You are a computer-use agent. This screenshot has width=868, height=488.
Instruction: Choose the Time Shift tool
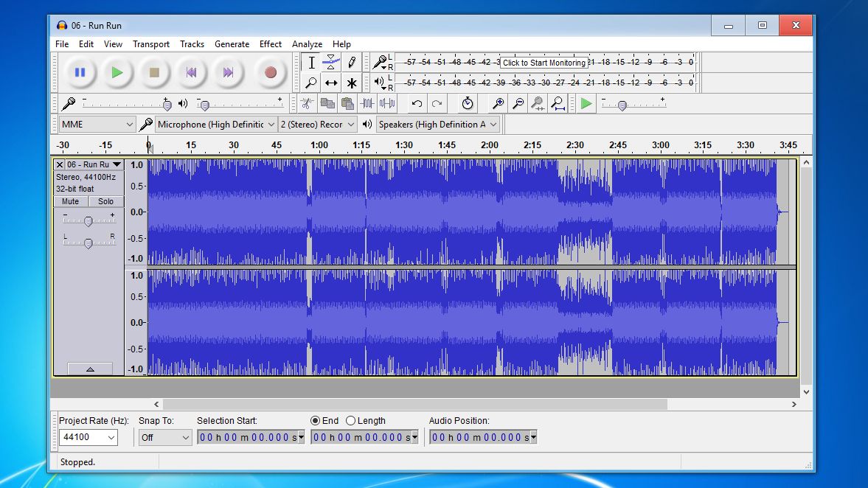331,83
